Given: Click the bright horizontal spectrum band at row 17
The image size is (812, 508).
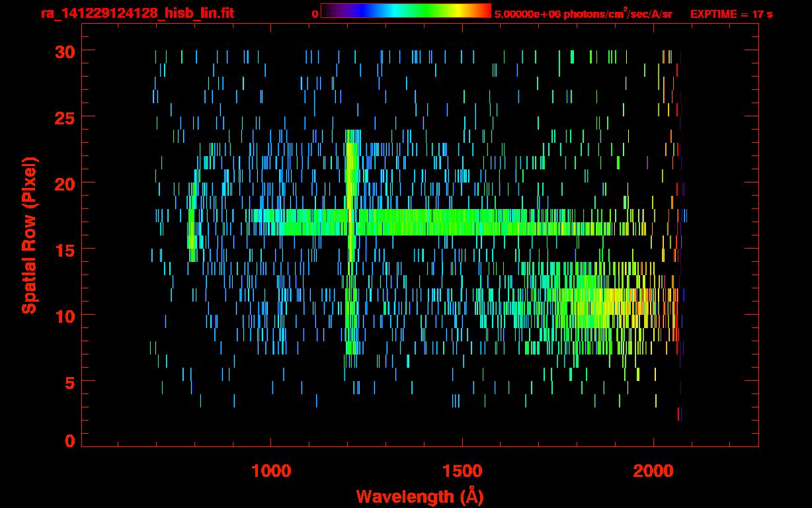Looking at the screenshot, I should (x=450, y=222).
